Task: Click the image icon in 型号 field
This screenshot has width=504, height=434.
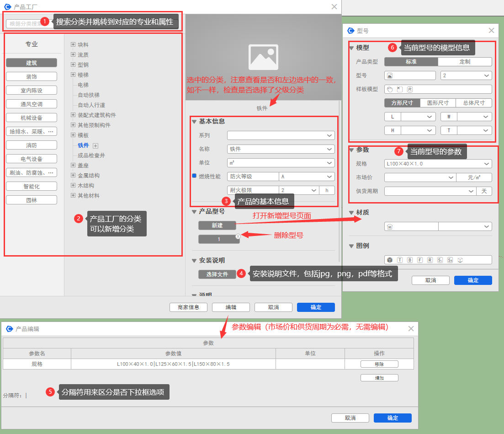Action: coord(390,75)
